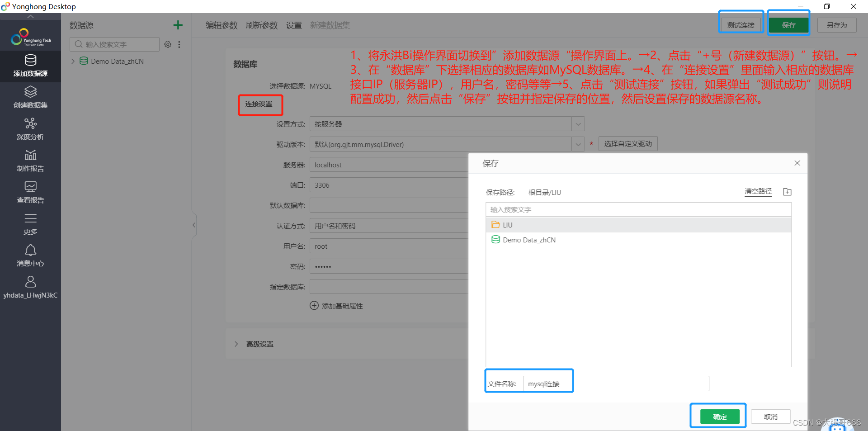Image resolution: width=868 pixels, height=431 pixels.
Task: Click 新建数据集 in the top toolbar
Action: tap(330, 25)
